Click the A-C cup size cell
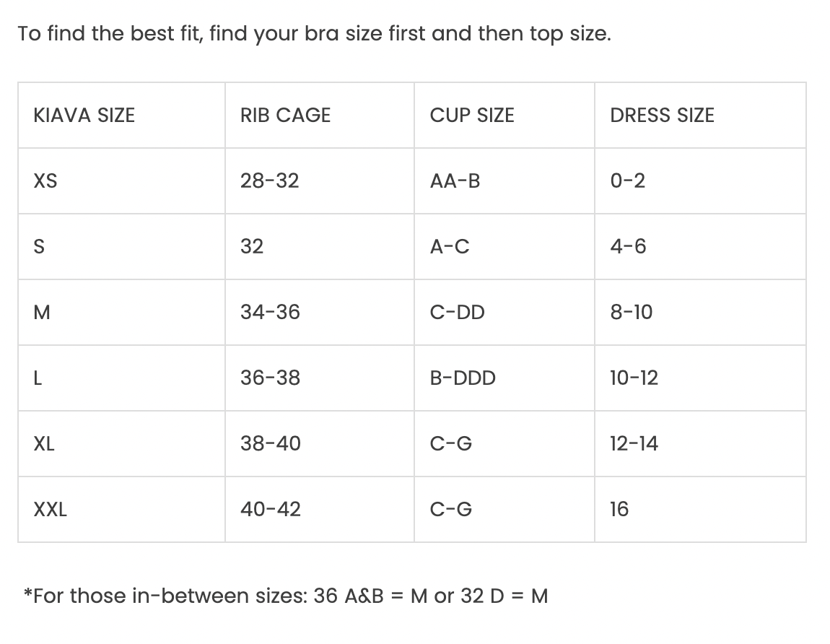This screenshot has width=830, height=644. [450, 247]
